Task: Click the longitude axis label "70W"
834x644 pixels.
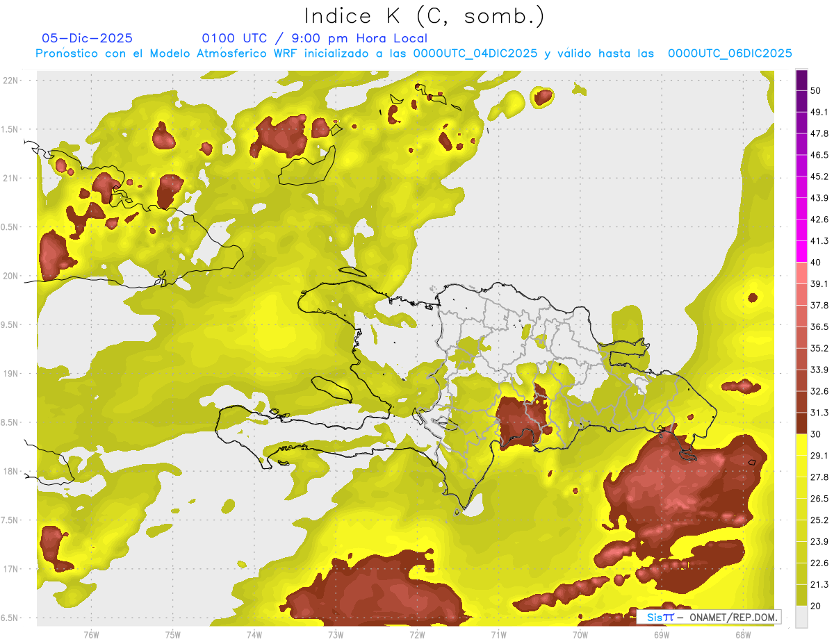Action: 580,634
